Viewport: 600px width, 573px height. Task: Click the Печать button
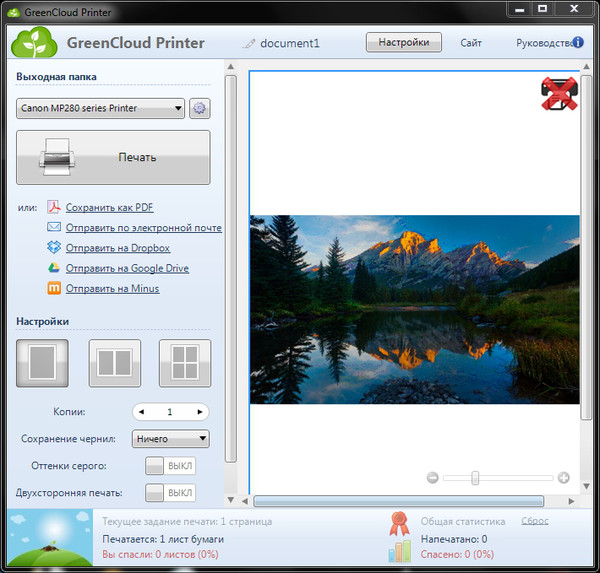coord(113,157)
